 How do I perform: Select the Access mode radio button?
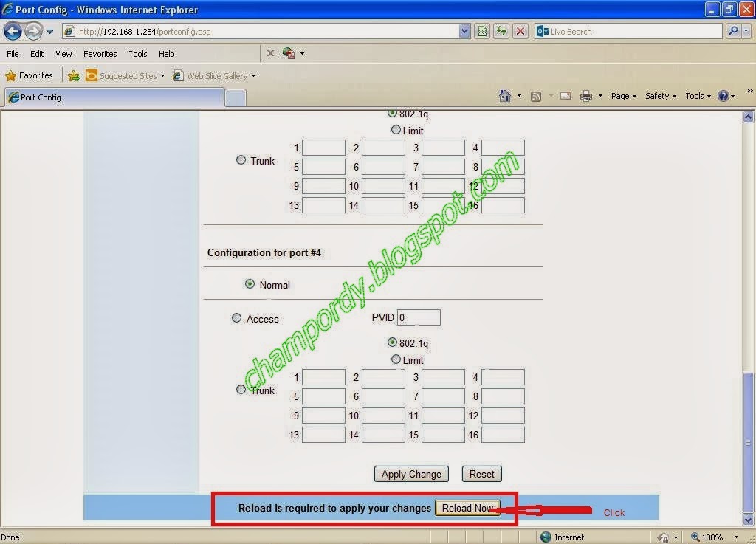(x=236, y=317)
